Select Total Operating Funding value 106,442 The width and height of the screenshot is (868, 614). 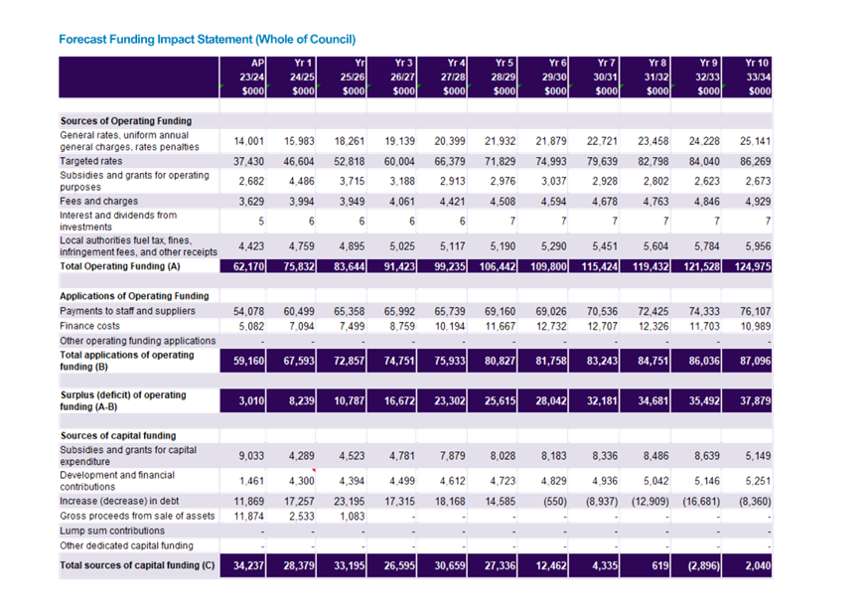click(498, 266)
